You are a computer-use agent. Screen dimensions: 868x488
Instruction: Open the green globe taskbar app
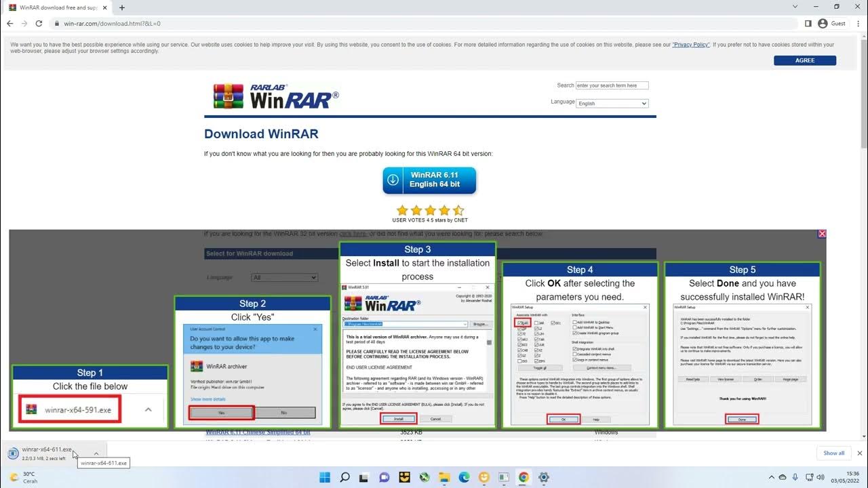point(425,477)
